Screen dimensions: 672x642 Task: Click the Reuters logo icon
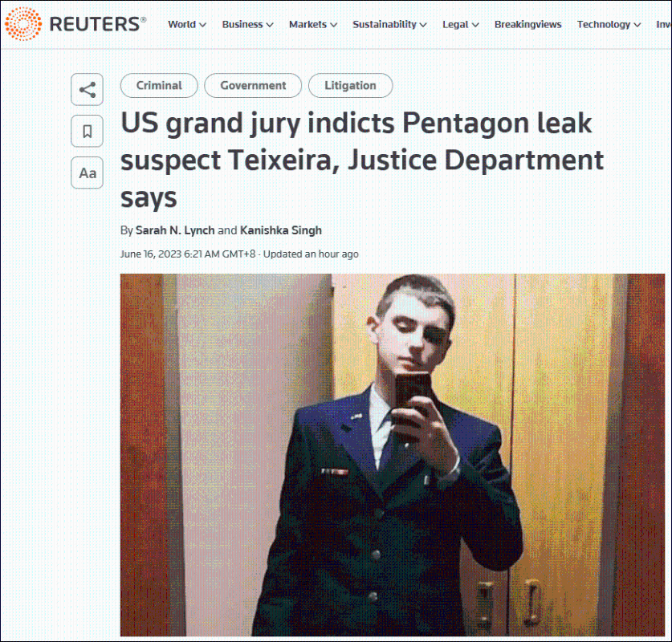point(23,24)
